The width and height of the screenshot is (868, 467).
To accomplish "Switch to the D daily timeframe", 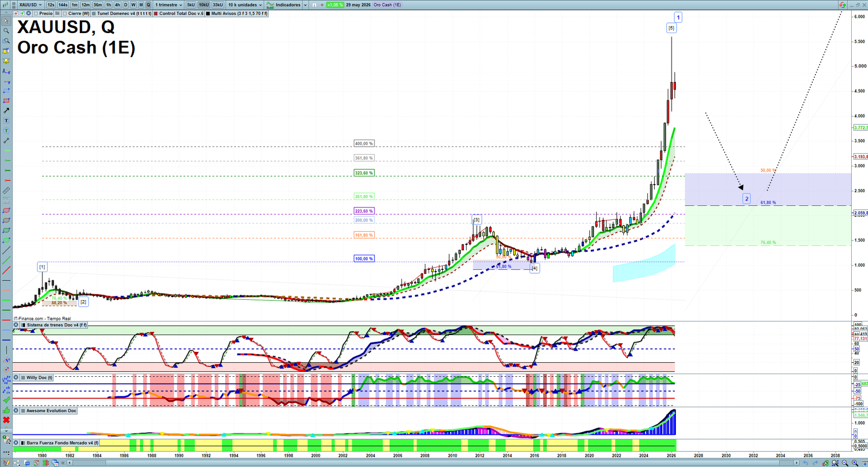I will pyautogui.click(x=125, y=5).
